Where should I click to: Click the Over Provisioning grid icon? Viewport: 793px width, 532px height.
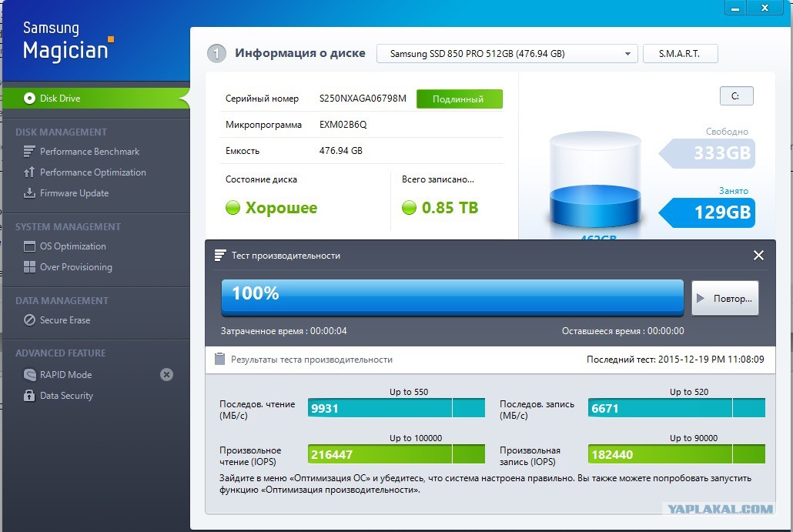29,267
